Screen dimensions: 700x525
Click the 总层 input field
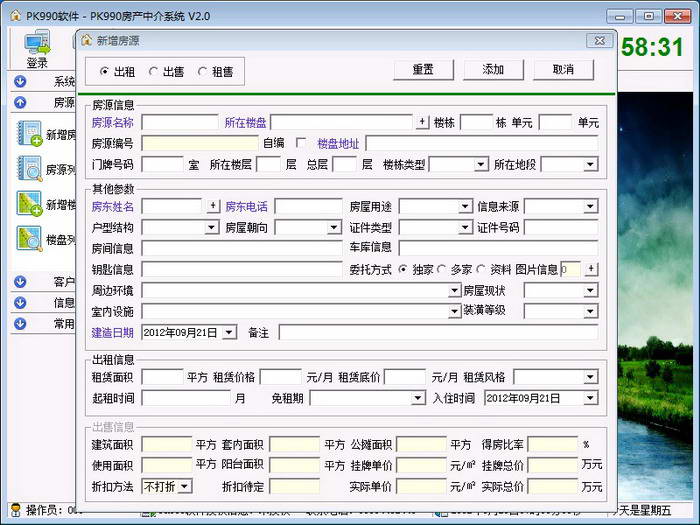[x=345, y=164]
